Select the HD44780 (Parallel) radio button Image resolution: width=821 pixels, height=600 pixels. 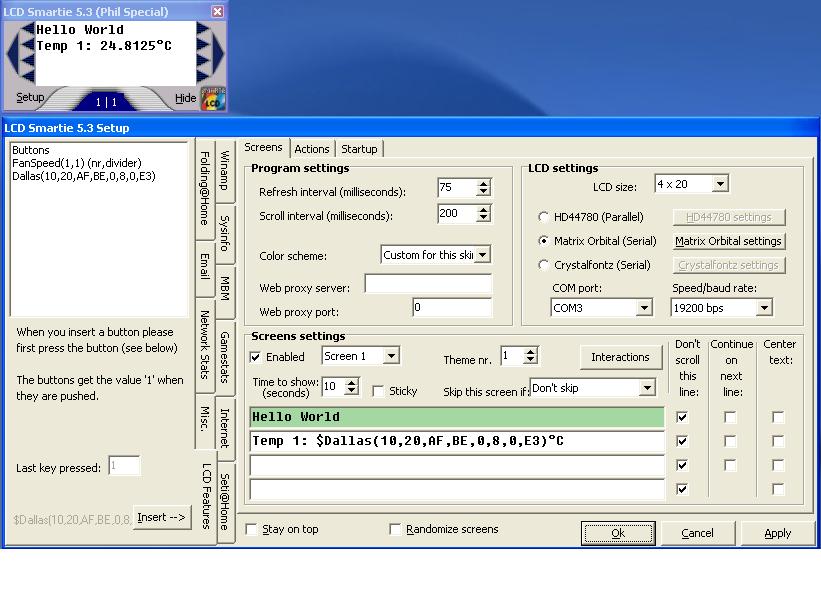pyautogui.click(x=543, y=217)
